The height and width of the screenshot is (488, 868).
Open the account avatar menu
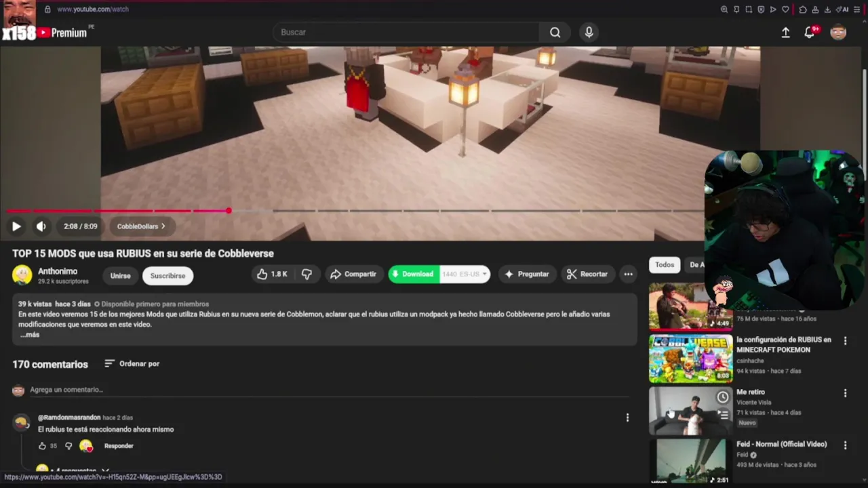click(x=838, y=33)
